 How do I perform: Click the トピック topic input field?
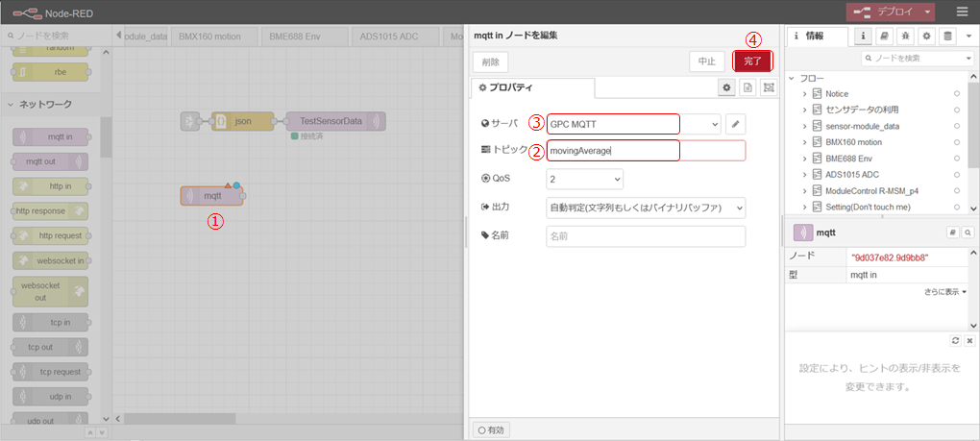point(646,151)
